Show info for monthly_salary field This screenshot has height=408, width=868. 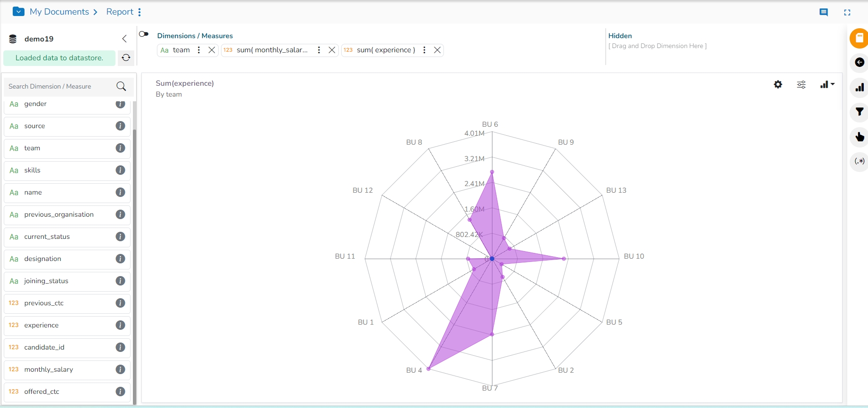121,369
